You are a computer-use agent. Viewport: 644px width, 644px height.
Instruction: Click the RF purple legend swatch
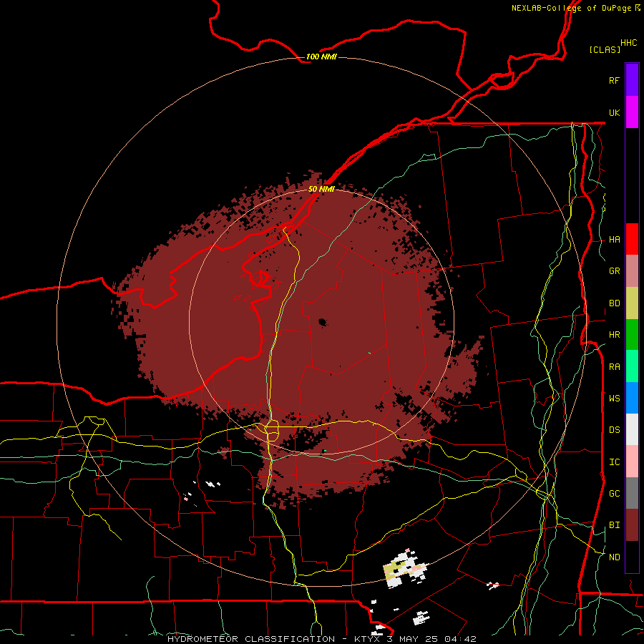click(632, 80)
